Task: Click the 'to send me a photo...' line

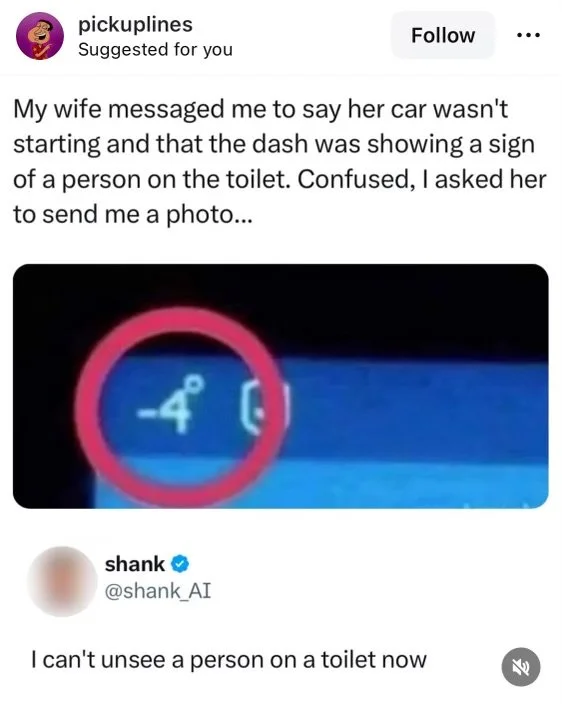Action: (133, 214)
